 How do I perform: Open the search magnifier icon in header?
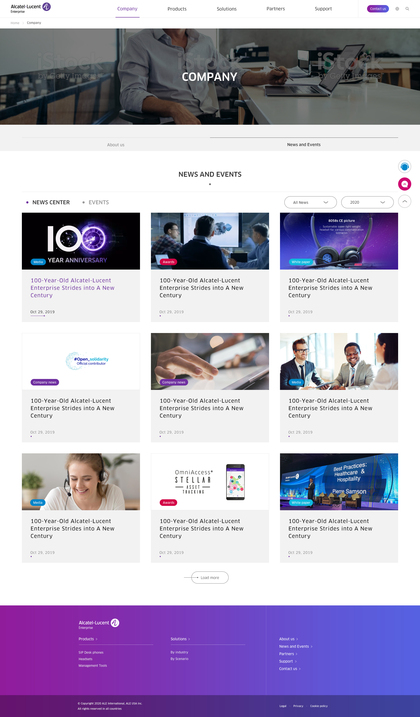(x=407, y=9)
